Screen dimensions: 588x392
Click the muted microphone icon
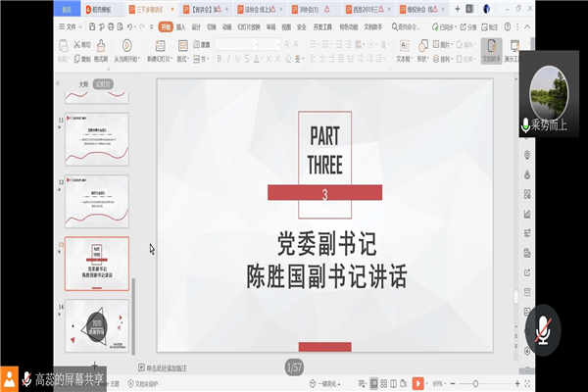[543, 326]
